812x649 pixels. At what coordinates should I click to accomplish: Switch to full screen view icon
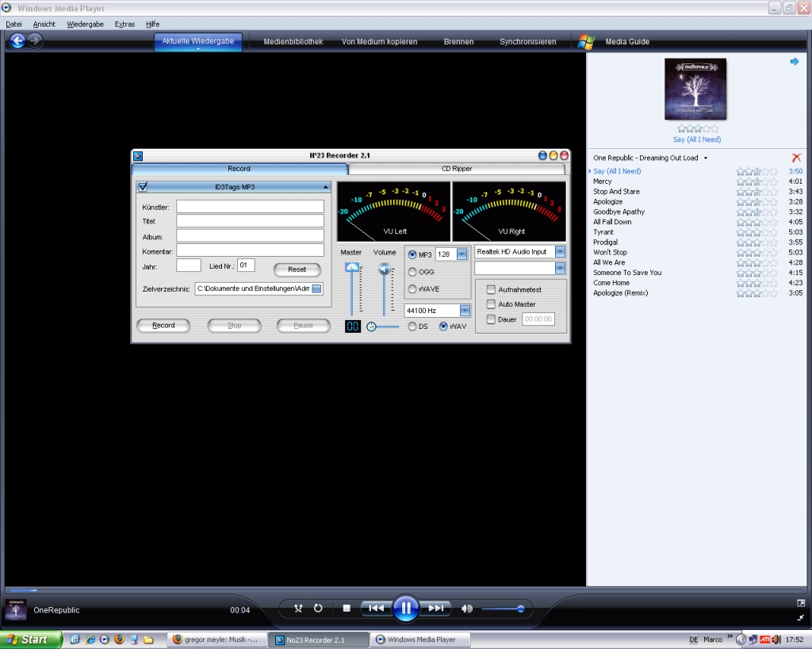(x=801, y=603)
